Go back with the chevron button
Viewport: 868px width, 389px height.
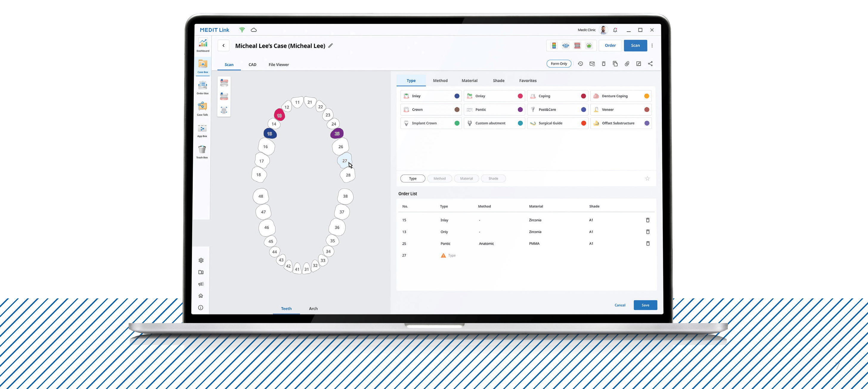click(x=223, y=46)
